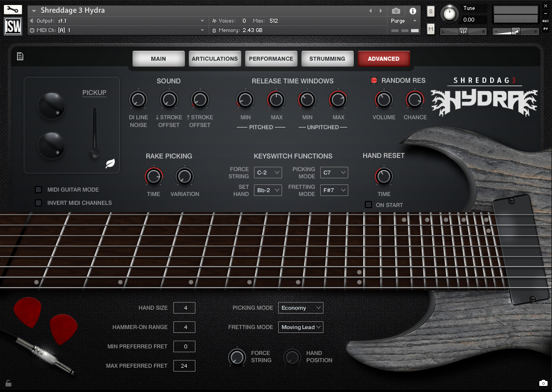Toggle the Random Res red button
This screenshot has height=392, width=552.
(x=374, y=81)
